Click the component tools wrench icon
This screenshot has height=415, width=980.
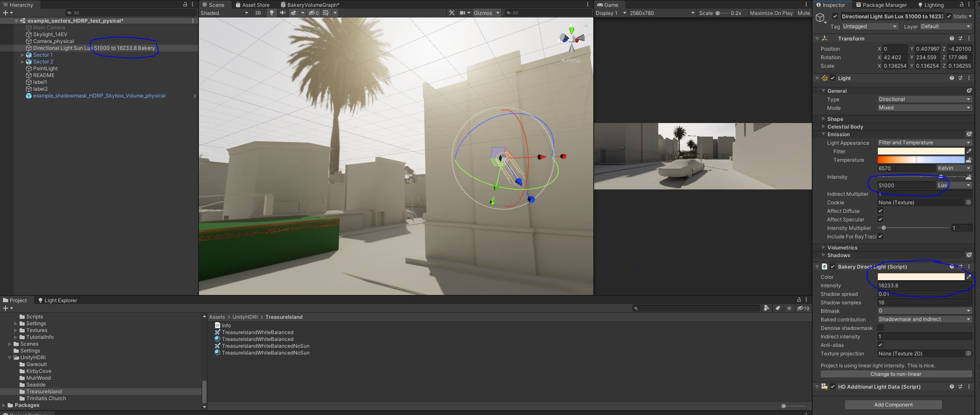[451, 13]
